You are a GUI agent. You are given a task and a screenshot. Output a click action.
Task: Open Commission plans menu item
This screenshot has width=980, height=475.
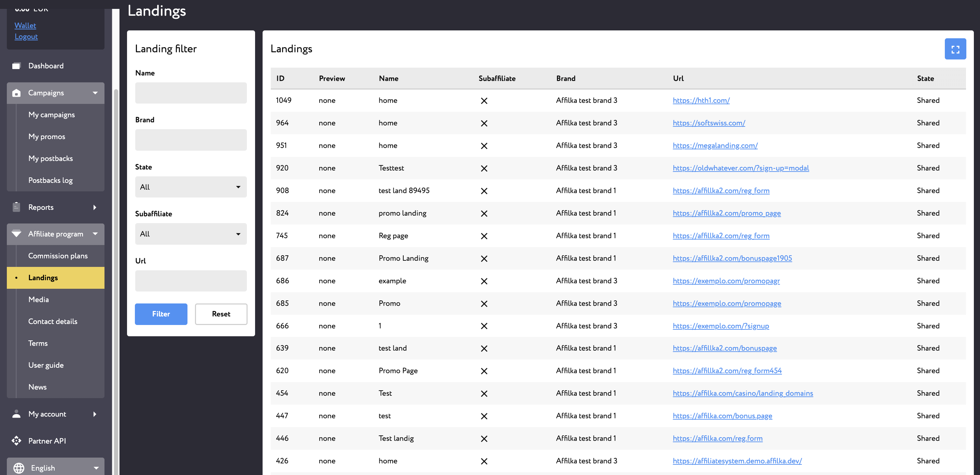click(x=58, y=256)
